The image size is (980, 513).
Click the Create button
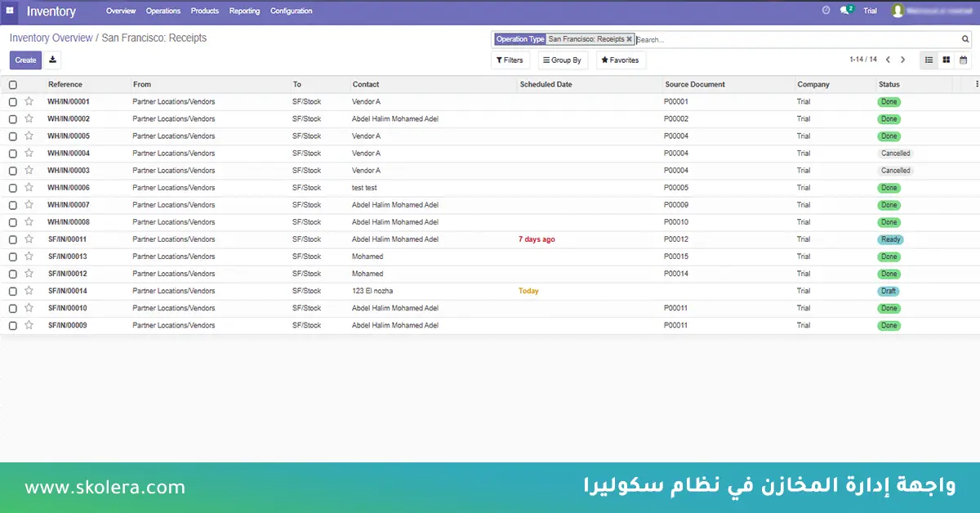click(x=25, y=60)
